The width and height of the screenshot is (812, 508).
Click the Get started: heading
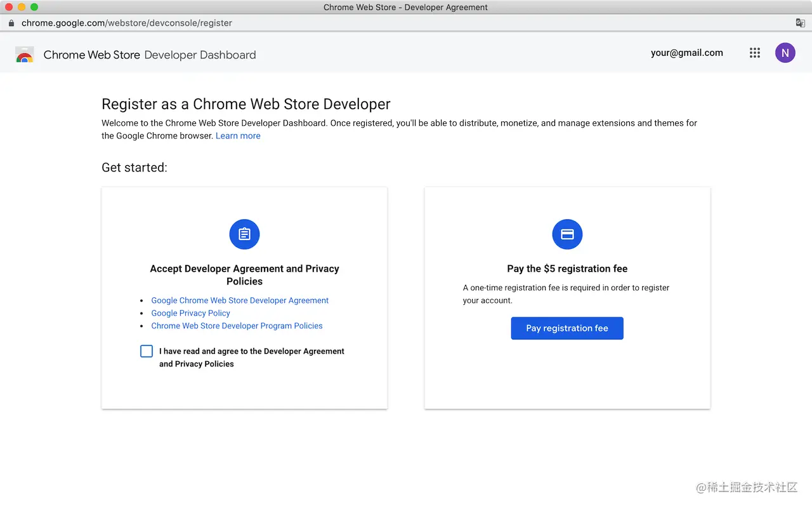point(134,168)
